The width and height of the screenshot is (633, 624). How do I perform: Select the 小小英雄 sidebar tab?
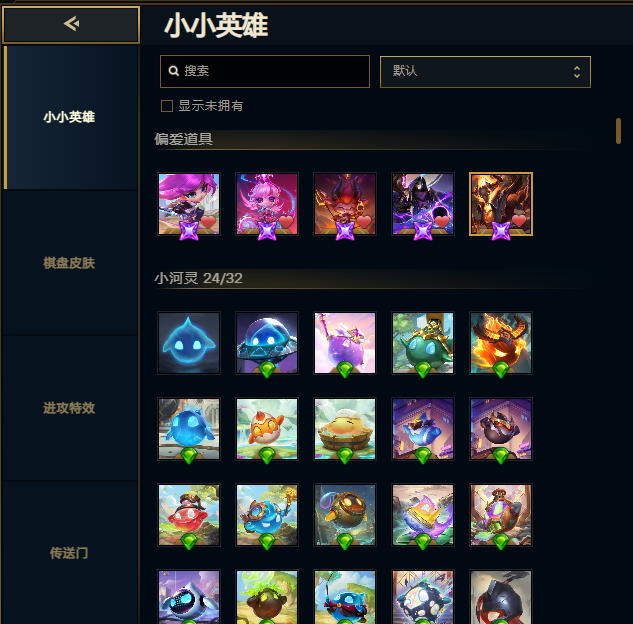69,117
